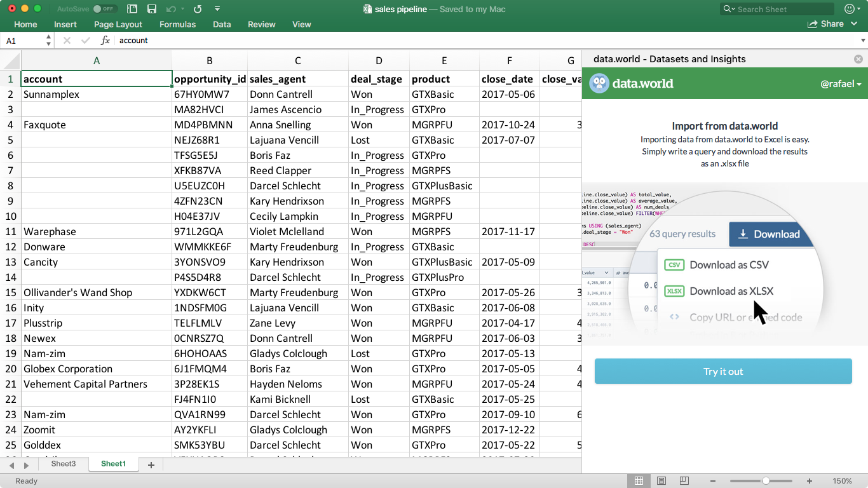Screen dimensions: 868x488
Task: Select the sales_agent header cell
Action: (x=298, y=79)
